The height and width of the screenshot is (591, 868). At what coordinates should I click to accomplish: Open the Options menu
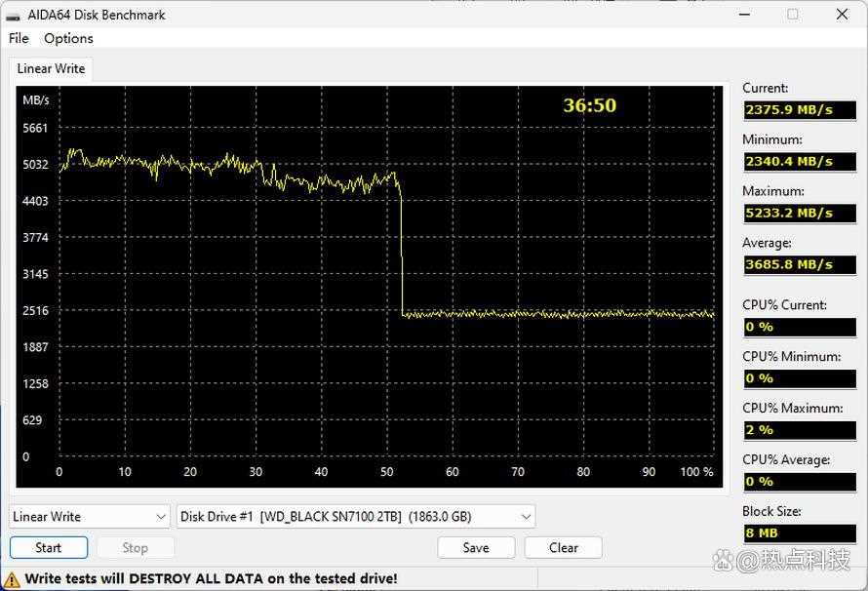click(x=68, y=38)
